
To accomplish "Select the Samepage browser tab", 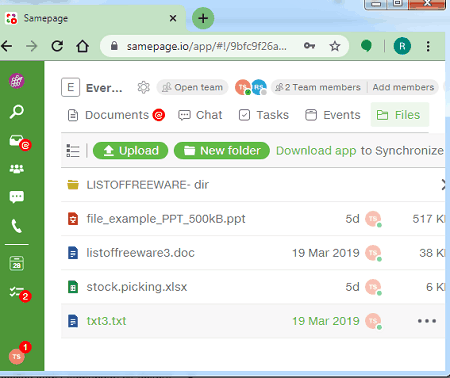I will [92, 18].
